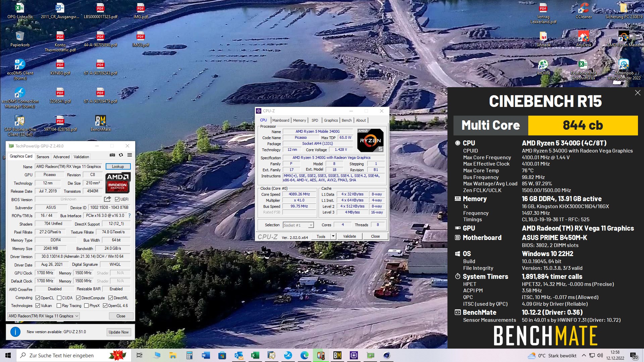
Task: Click volume icon in system tray
Action: 600,355
